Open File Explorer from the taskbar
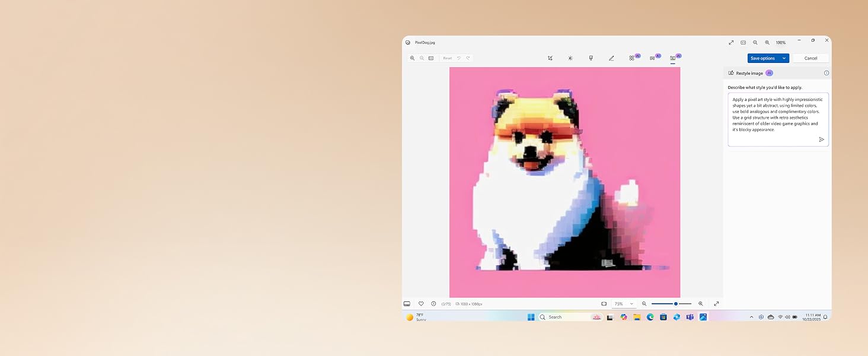Viewport: 868px width, 356px height. point(637,317)
